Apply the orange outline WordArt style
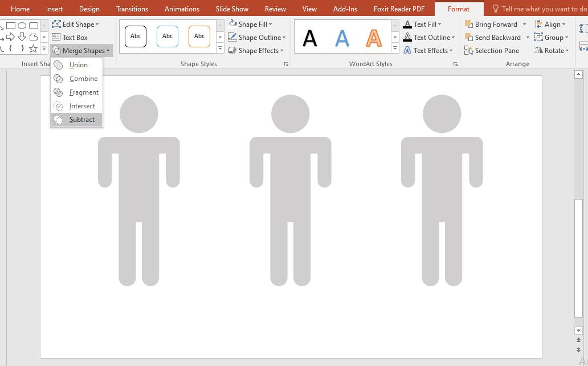 pos(374,38)
